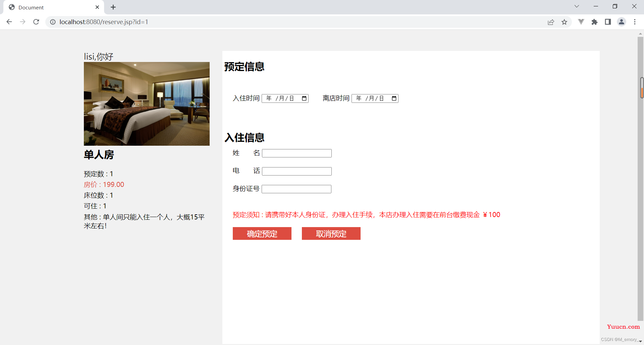
Task: Open the user profile avatar
Action: [621, 22]
